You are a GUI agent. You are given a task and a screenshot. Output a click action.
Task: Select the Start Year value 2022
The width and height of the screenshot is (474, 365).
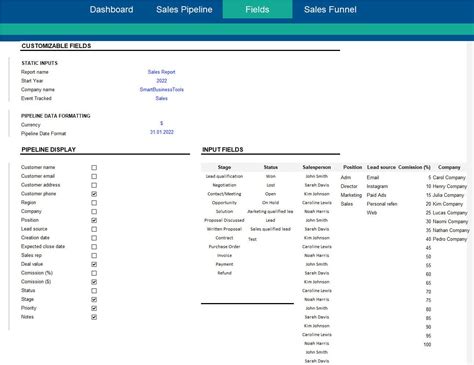162,81
